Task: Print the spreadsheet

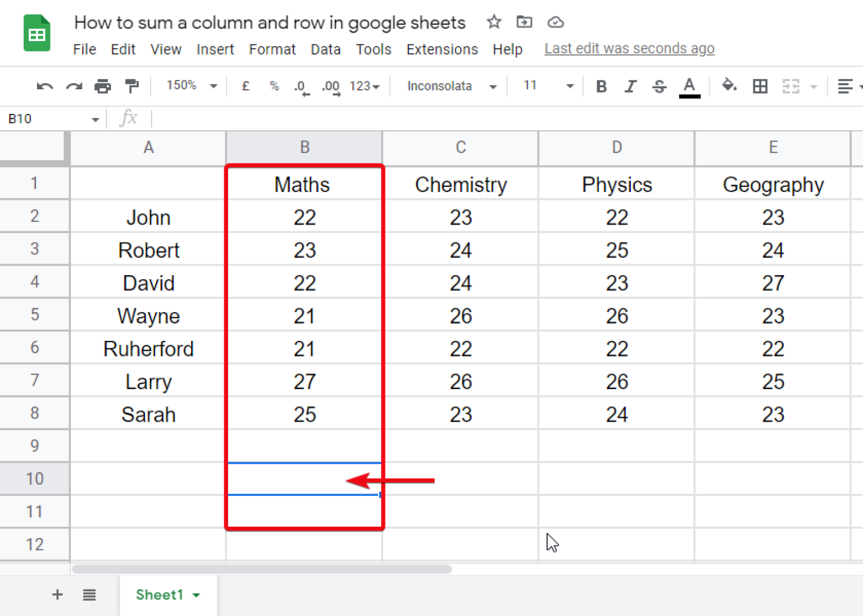Action: pos(103,86)
